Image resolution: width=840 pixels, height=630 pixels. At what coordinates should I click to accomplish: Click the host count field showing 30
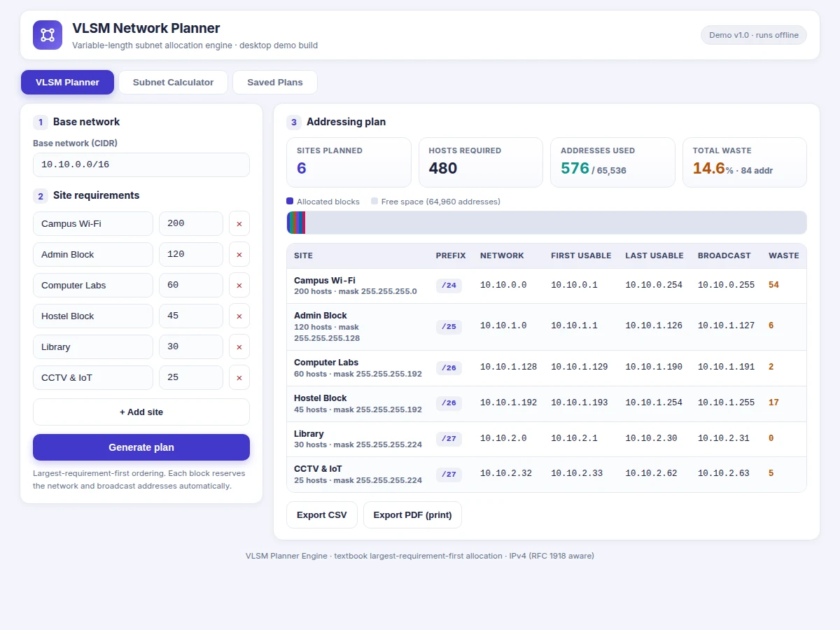(x=191, y=347)
